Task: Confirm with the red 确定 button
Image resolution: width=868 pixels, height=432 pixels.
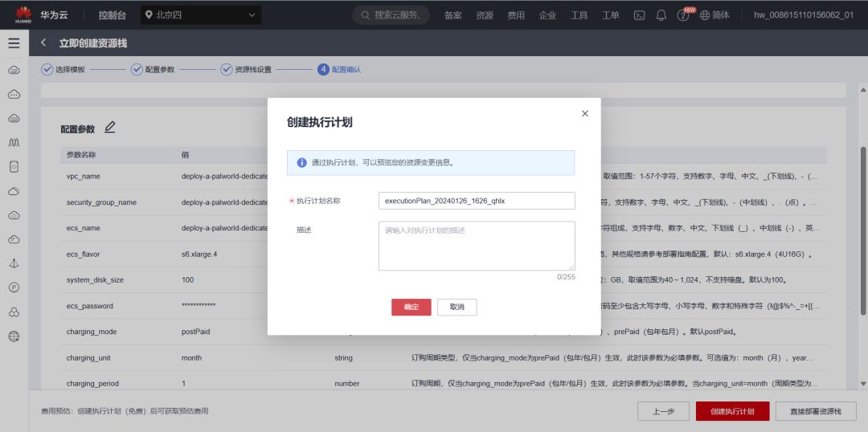Action: click(x=411, y=307)
